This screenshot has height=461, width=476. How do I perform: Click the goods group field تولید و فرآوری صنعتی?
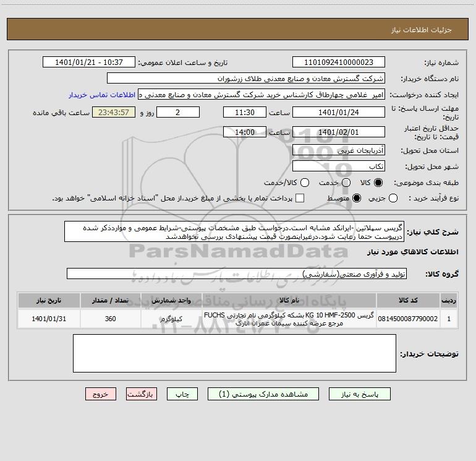(x=237, y=274)
